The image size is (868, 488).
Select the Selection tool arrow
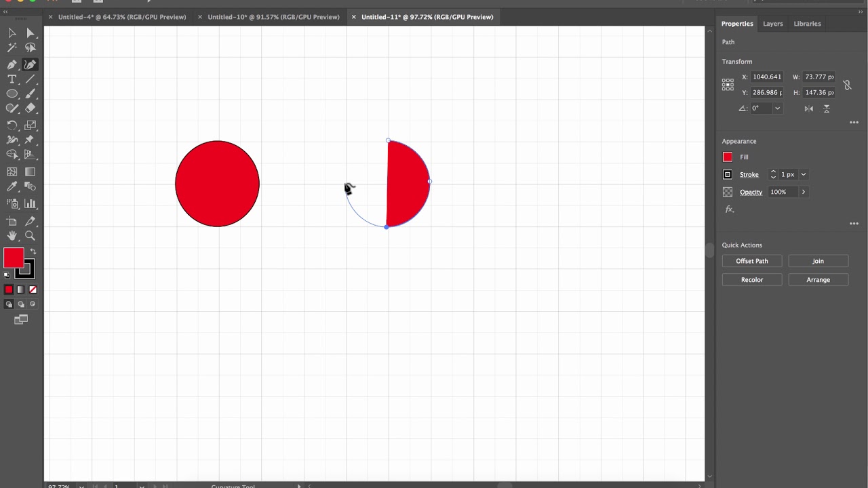(x=12, y=33)
